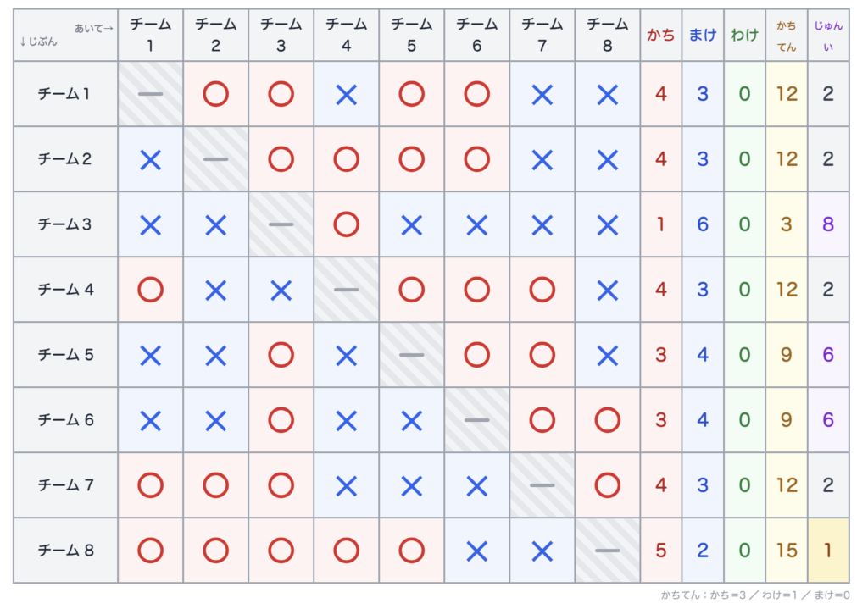Click the cross in チーム1 versus チーム4 cell

[346, 94]
